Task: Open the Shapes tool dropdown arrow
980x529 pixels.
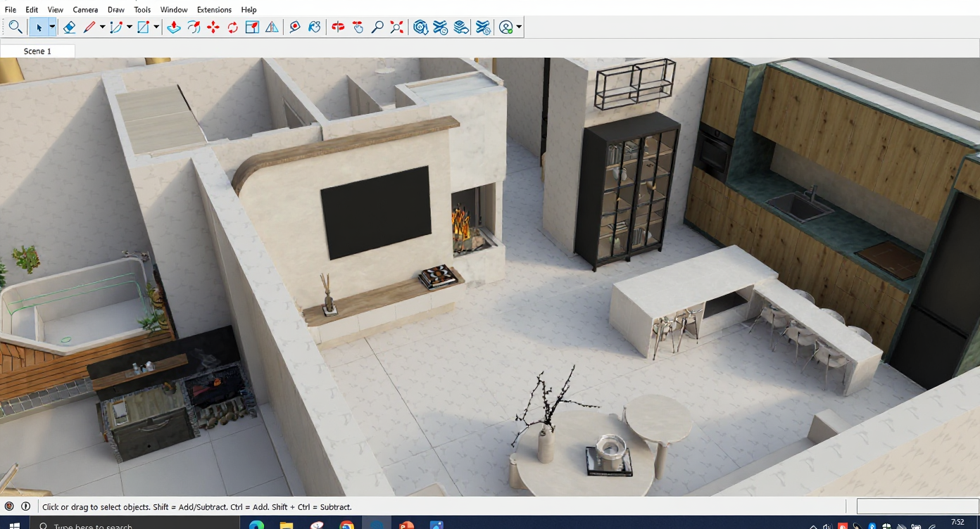Action: click(156, 27)
